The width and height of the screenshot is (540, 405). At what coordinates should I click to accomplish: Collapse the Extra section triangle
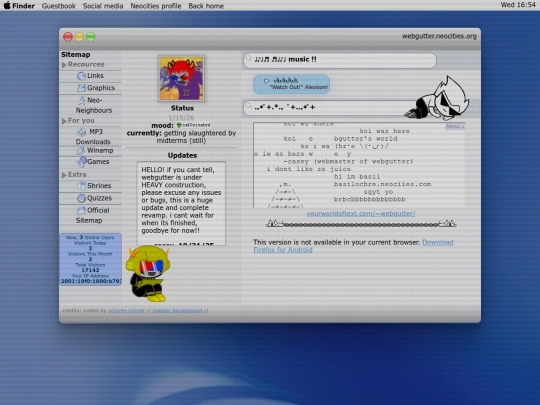pyautogui.click(x=64, y=175)
